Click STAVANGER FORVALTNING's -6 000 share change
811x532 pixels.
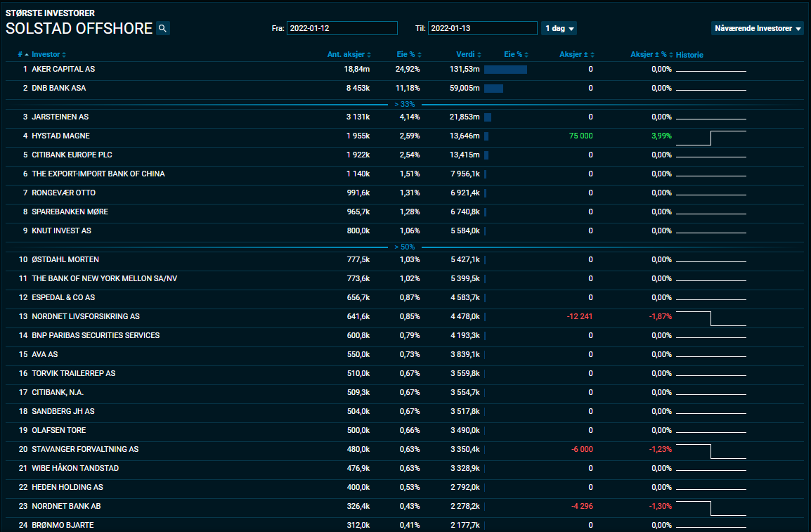[582, 449]
